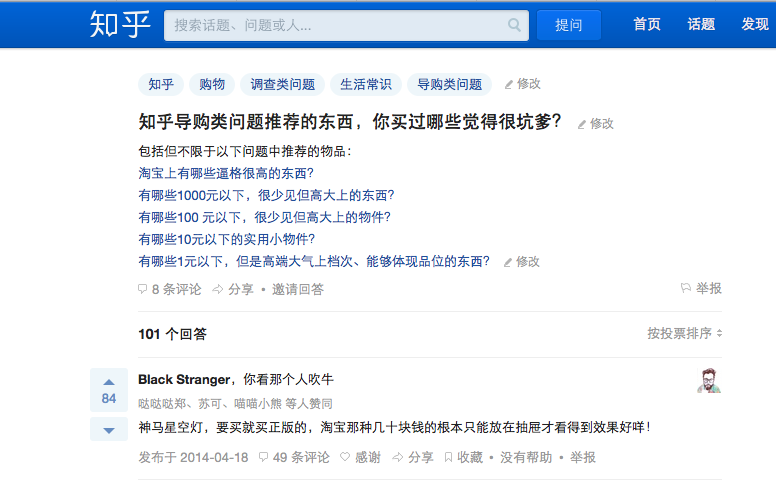Select the 导购类问题 topic tag
776x486 pixels.
point(449,84)
